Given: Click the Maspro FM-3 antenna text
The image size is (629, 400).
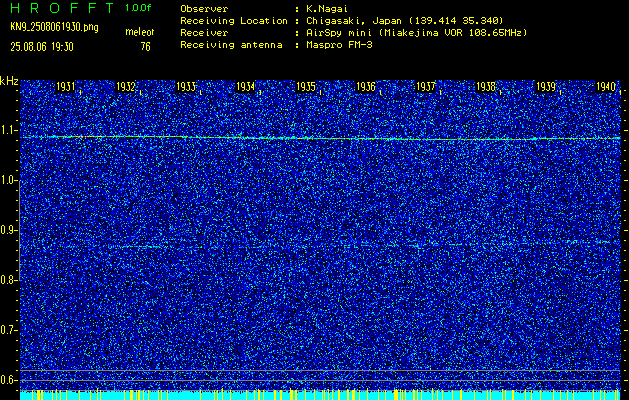Looking at the screenshot, I should pyautogui.click(x=339, y=45).
